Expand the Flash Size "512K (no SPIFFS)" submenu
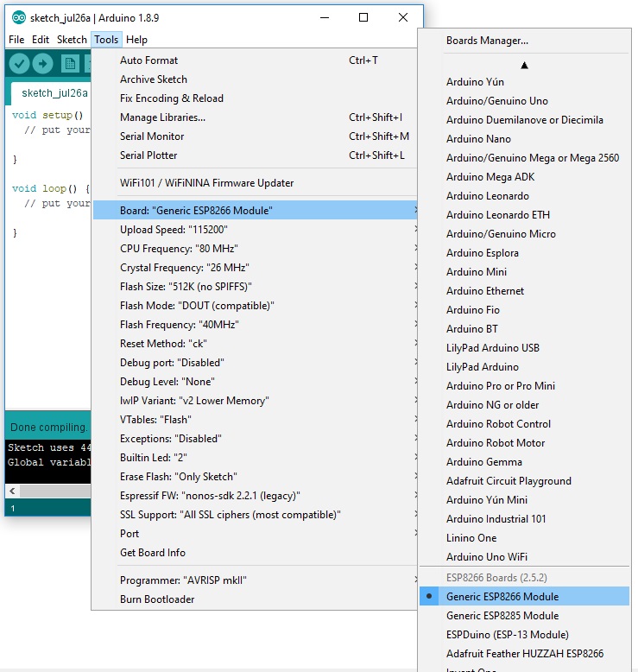 click(x=255, y=286)
